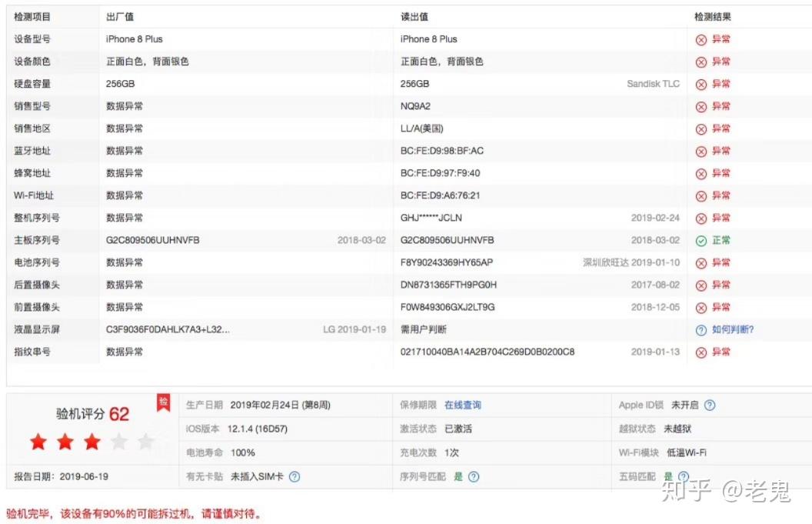Click the 读出值 column header
Image resolution: width=812 pixels, height=524 pixels.
pyautogui.click(x=414, y=17)
